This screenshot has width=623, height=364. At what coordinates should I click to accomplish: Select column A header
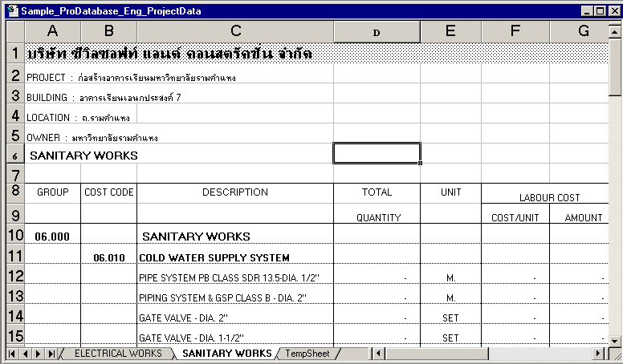53,31
